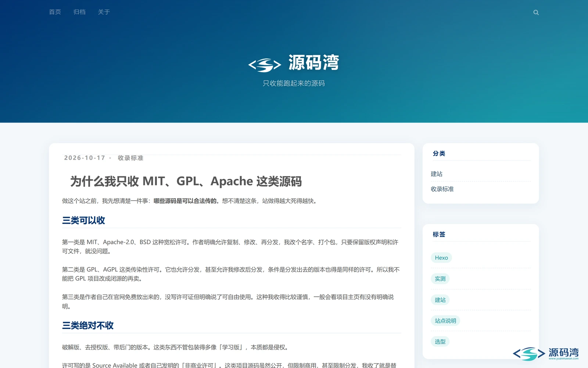Click the post date 2026-10-17
The image size is (588, 368).
point(85,158)
